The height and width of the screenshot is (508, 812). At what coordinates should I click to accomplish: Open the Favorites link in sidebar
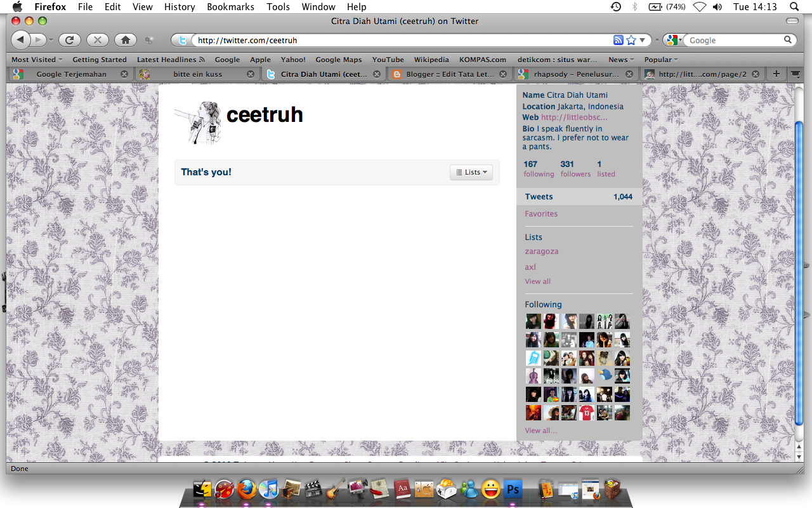pyautogui.click(x=541, y=214)
